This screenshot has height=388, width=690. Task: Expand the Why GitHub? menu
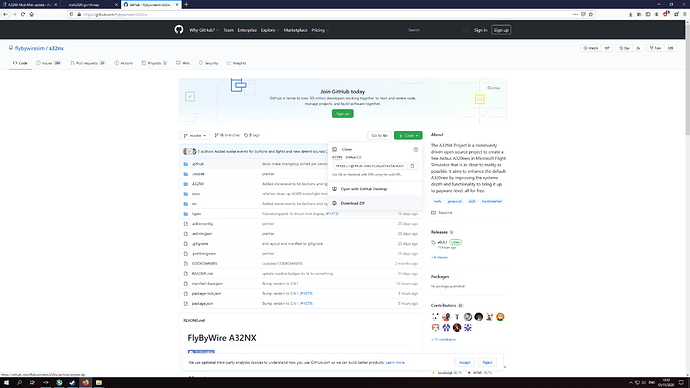click(x=204, y=30)
